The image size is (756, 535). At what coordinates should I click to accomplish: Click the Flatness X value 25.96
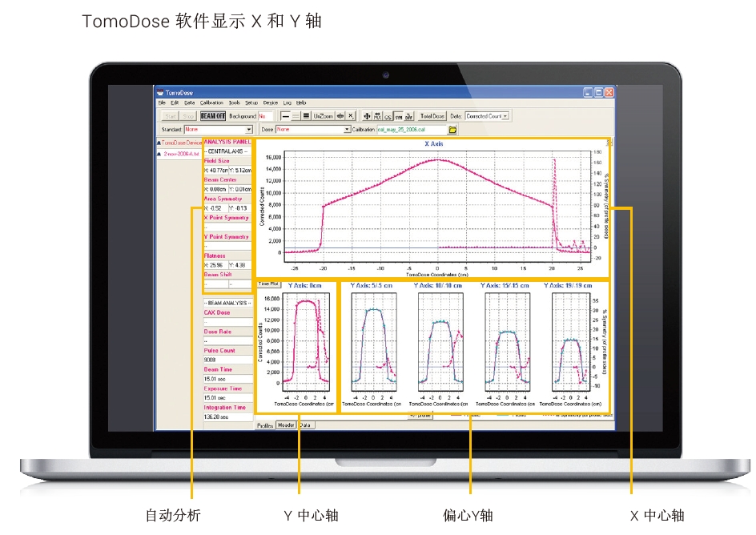pos(215,265)
